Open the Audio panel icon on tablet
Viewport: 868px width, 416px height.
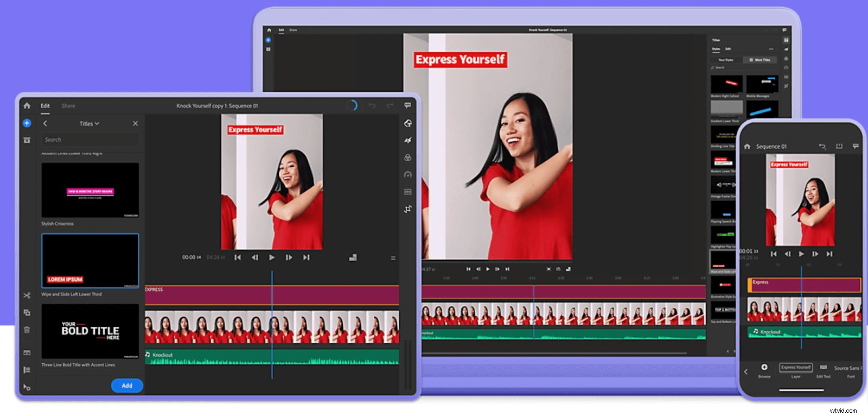[408, 192]
